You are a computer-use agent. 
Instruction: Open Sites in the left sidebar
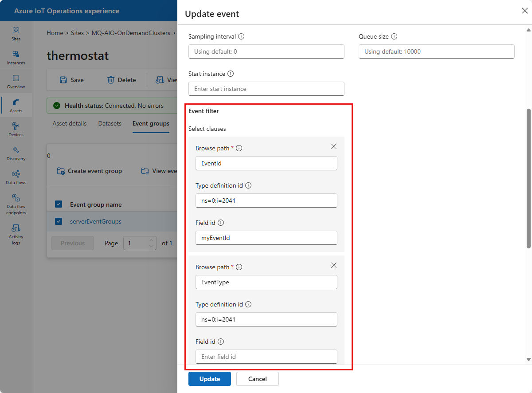(x=16, y=34)
